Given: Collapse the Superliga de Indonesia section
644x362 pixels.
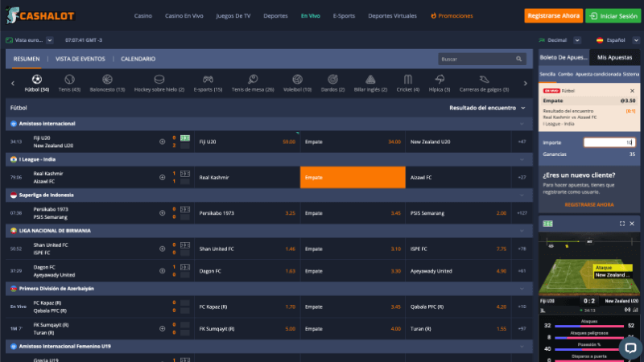Looking at the screenshot, I should pos(522,195).
